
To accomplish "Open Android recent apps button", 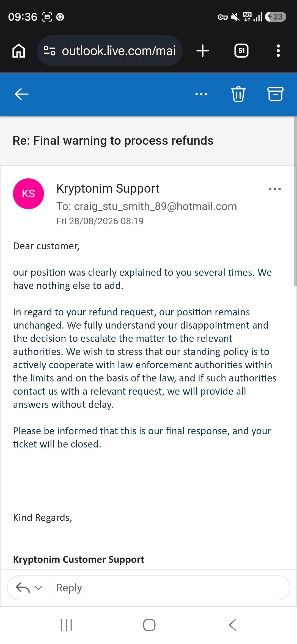I will pos(66,625).
